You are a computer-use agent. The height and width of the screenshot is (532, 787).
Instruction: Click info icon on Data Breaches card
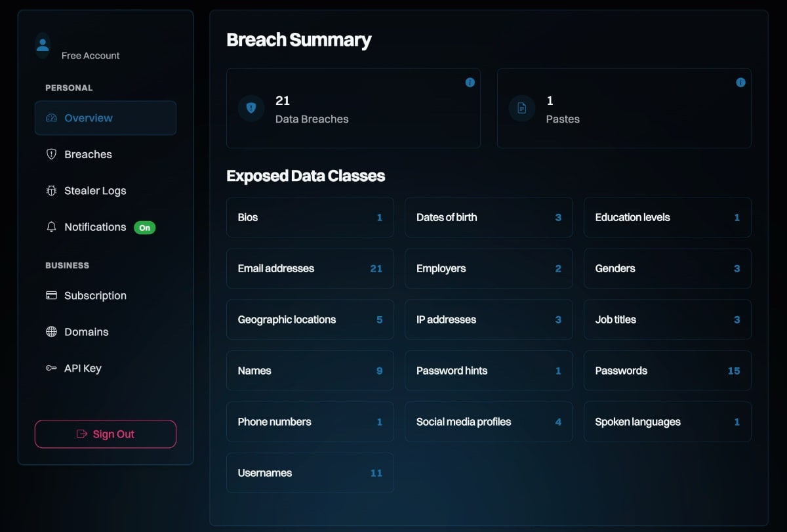pos(470,83)
